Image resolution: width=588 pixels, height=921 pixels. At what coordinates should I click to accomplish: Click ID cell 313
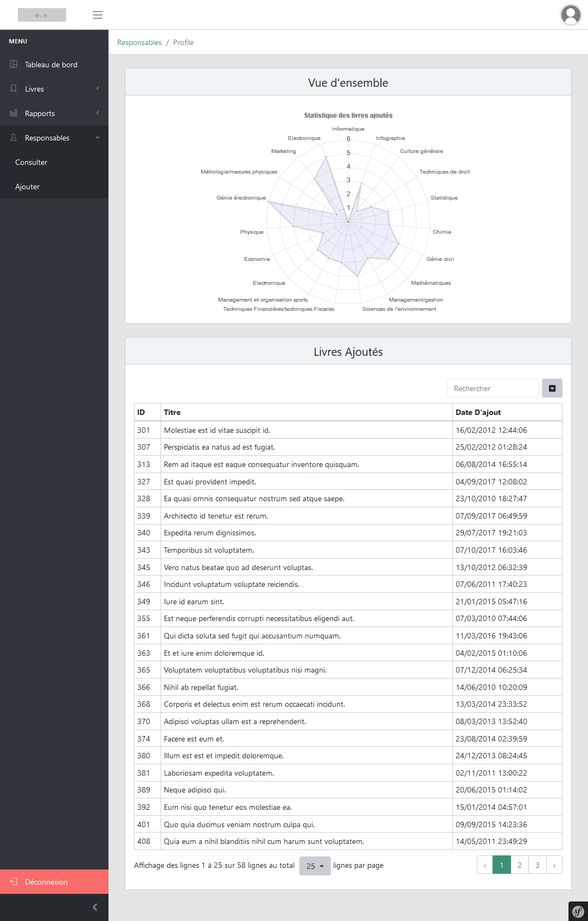(x=148, y=464)
